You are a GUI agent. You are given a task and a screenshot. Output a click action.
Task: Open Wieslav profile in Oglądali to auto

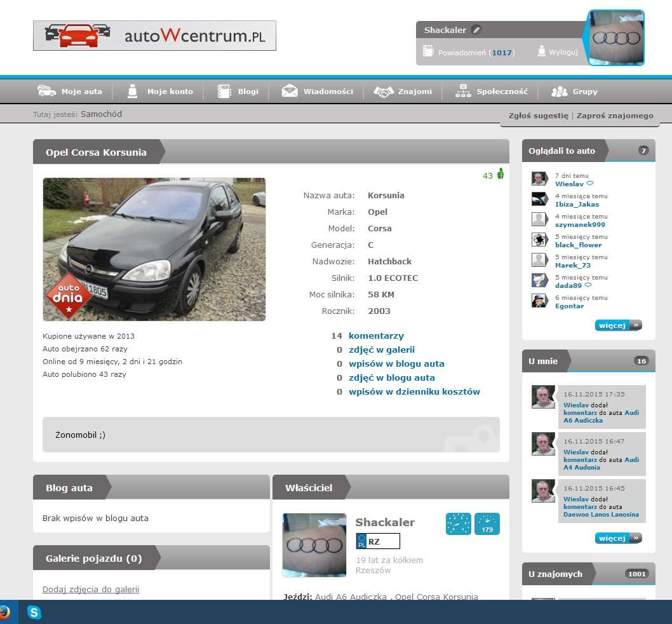(569, 184)
